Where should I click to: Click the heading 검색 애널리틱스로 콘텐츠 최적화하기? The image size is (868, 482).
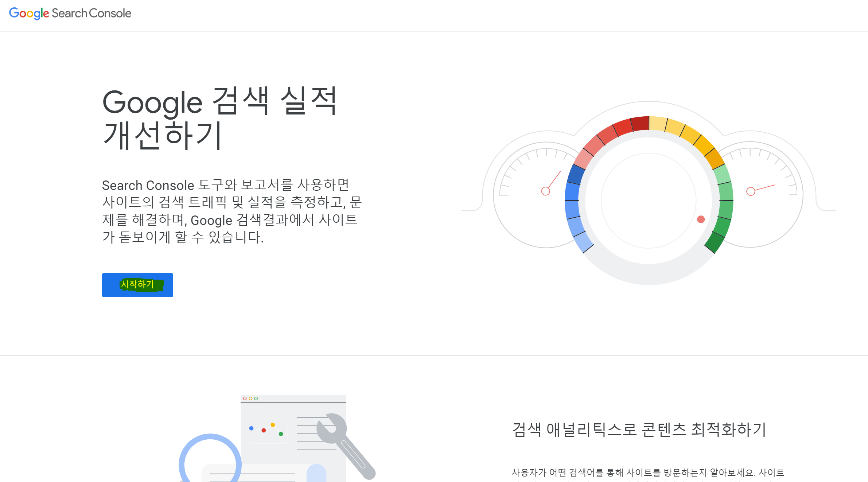tap(639, 429)
